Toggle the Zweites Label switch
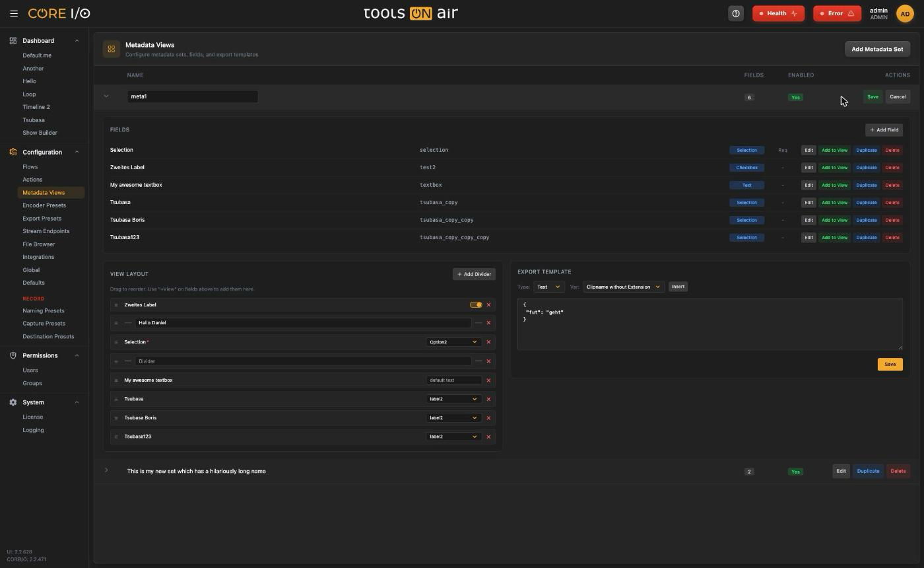This screenshot has width=924, height=568. tap(476, 305)
